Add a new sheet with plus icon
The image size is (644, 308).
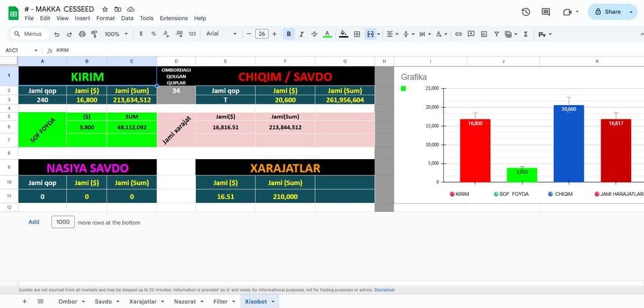tap(24, 302)
